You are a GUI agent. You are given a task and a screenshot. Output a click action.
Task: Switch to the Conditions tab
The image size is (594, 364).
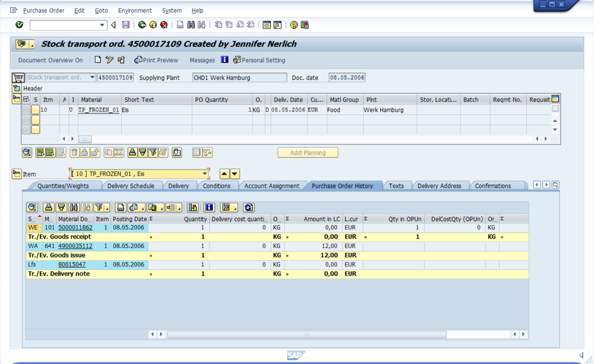tap(216, 186)
